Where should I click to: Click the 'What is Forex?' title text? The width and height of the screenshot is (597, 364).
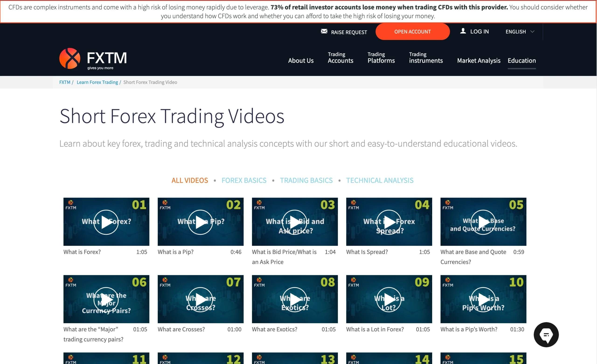click(82, 252)
